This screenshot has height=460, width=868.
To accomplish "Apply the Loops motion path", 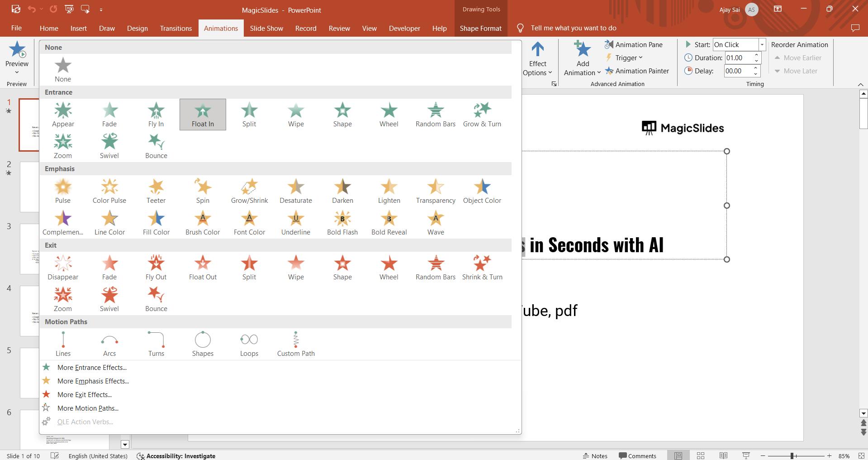I will tap(249, 345).
